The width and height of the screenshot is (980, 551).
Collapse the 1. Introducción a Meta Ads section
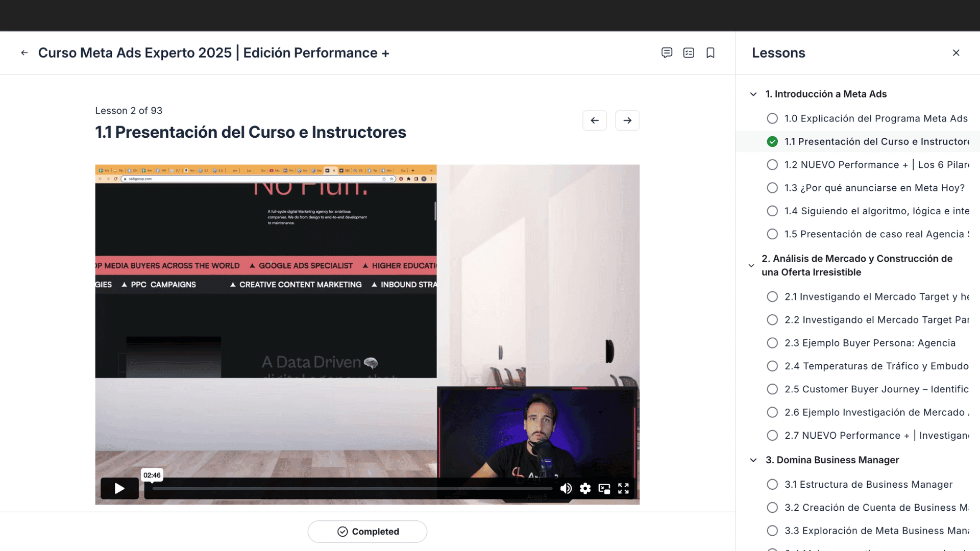coord(753,94)
